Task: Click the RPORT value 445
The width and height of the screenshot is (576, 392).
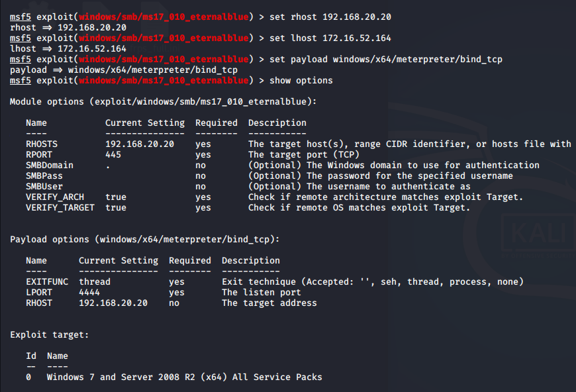Action: tap(113, 155)
